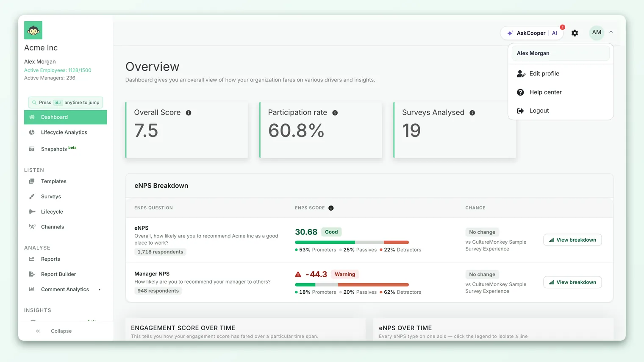The width and height of the screenshot is (644, 362).
Task: Expand the Comment Analytics submenu arrow
Action: click(100, 290)
